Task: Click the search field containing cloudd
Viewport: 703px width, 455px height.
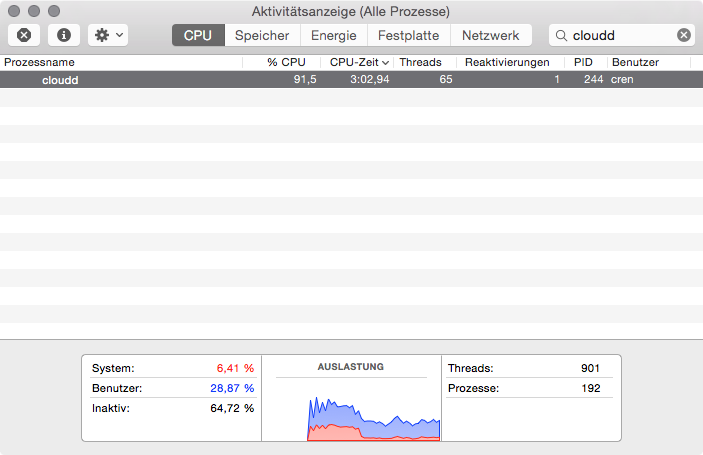Action: 620,35
